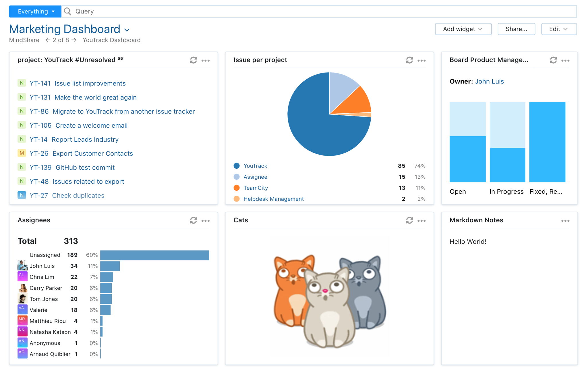Refresh the Issue per project widget
Screen dimensions: 588x372
[x=409, y=60]
